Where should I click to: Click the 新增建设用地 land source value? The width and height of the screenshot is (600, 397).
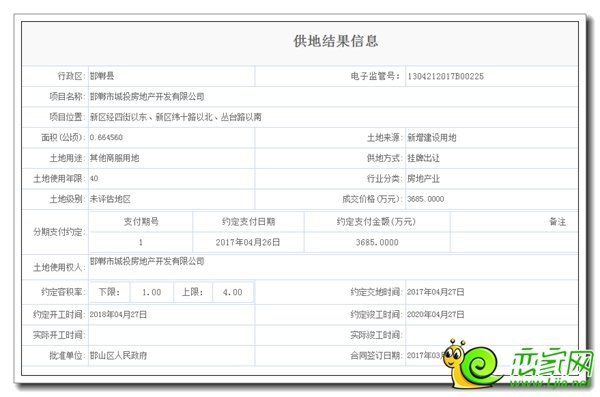coord(432,137)
